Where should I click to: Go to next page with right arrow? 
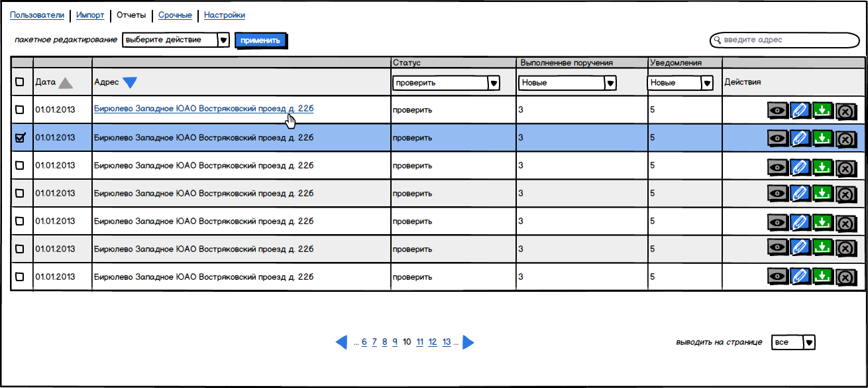(x=468, y=342)
